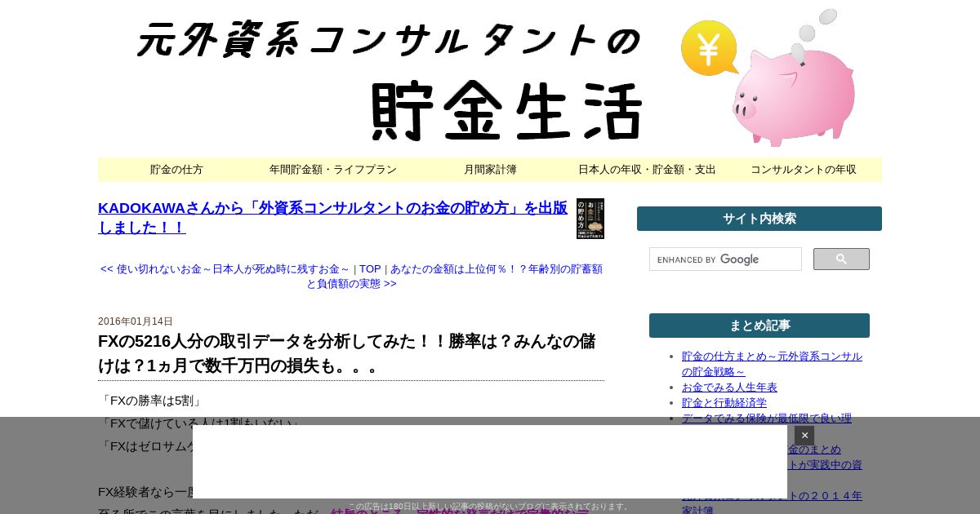Screen dimensions: 980x514
Task: Focus the Google site search field
Action: 725,259
